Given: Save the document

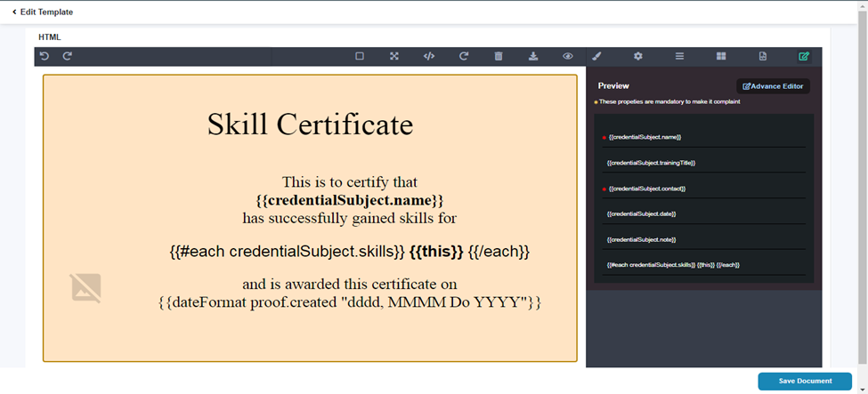Looking at the screenshot, I should (x=805, y=381).
